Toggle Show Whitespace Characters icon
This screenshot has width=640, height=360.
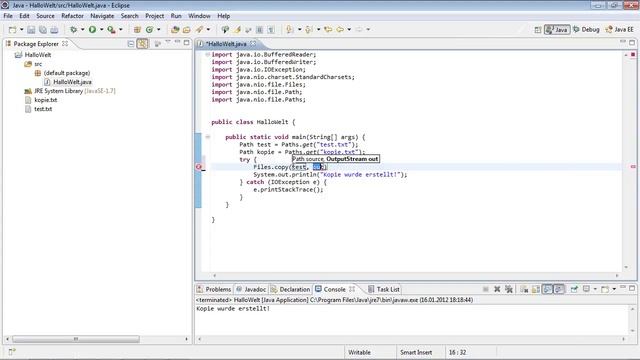[x=271, y=30]
